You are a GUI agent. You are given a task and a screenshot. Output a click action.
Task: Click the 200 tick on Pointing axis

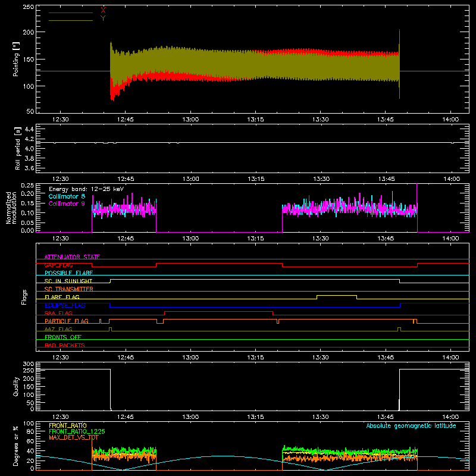(x=29, y=32)
